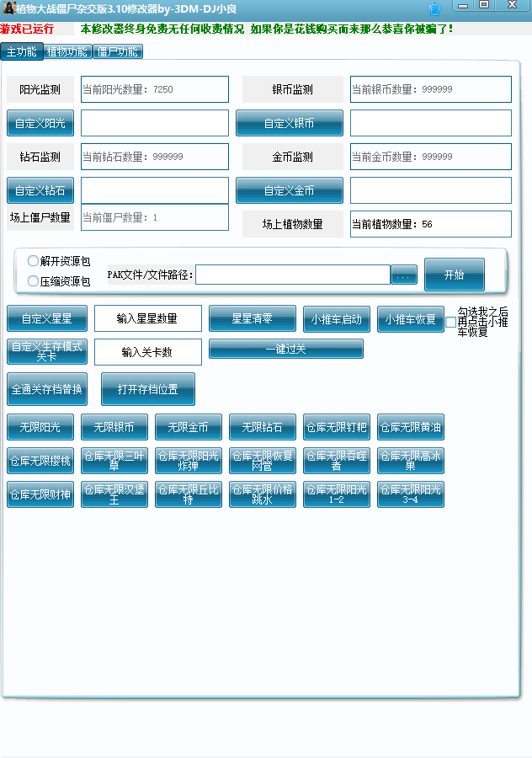
Task: Maximize the trainer window
Action: (x=484, y=5)
